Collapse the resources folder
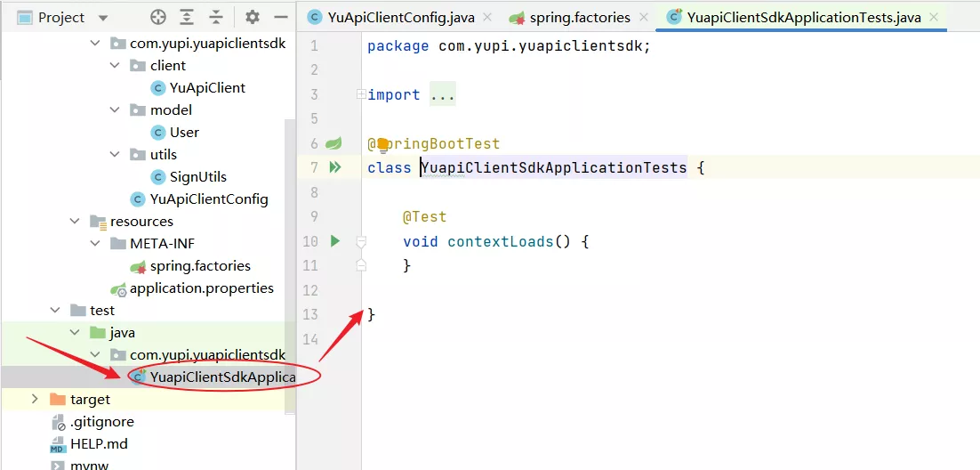The image size is (980, 470). (75, 222)
